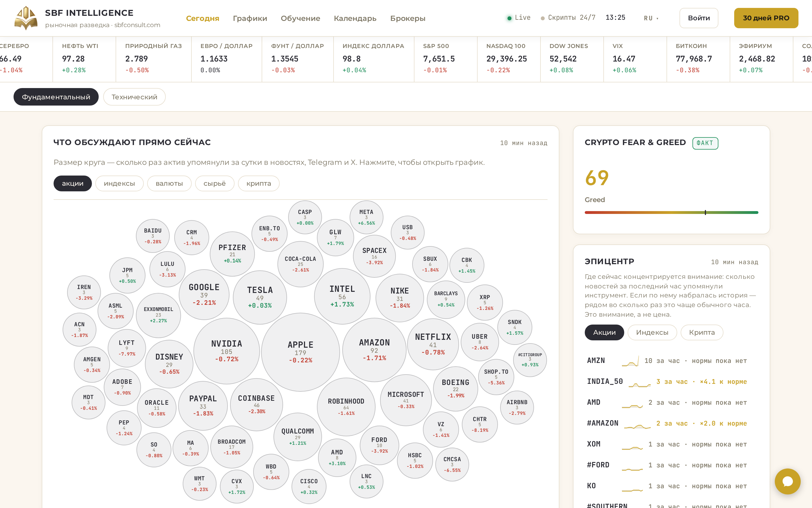Select the акции filter chip
The width and height of the screenshot is (812, 508).
pyautogui.click(x=72, y=183)
